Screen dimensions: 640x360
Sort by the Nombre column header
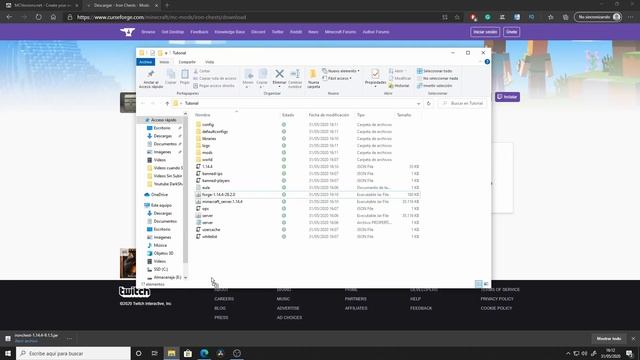pos(202,115)
